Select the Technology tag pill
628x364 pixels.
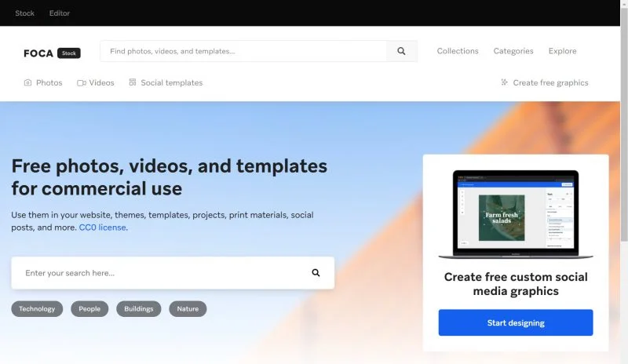[x=37, y=309]
